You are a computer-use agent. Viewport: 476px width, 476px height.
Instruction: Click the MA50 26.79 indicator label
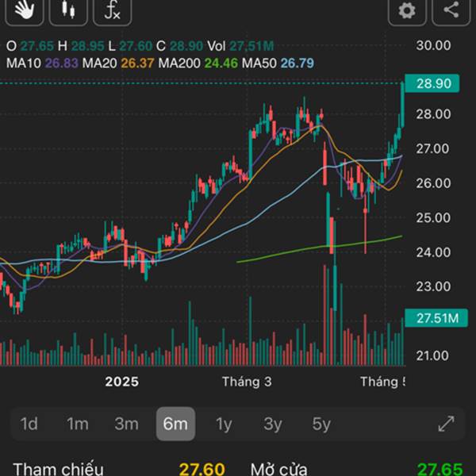coord(278,63)
